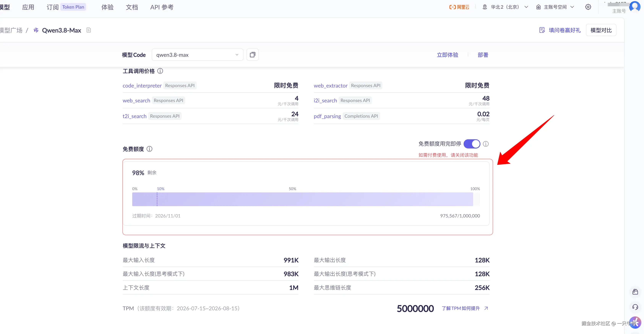Click the 填问卷赢好礼 link
The width and height of the screenshot is (644, 334).
coord(565,30)
